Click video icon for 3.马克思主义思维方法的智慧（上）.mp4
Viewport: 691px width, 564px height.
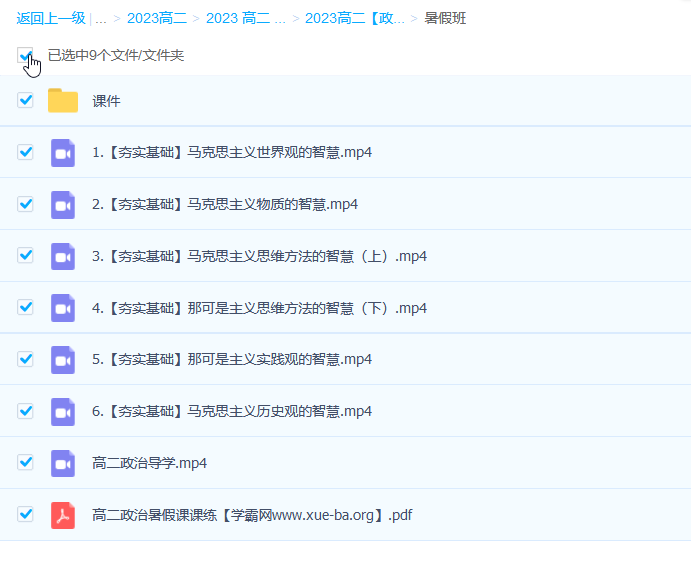[63, 257]
